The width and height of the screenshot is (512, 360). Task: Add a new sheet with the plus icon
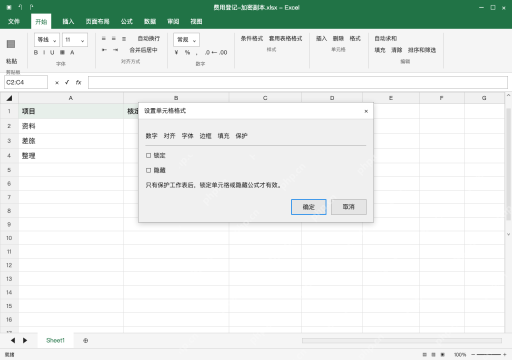[86, 340]
